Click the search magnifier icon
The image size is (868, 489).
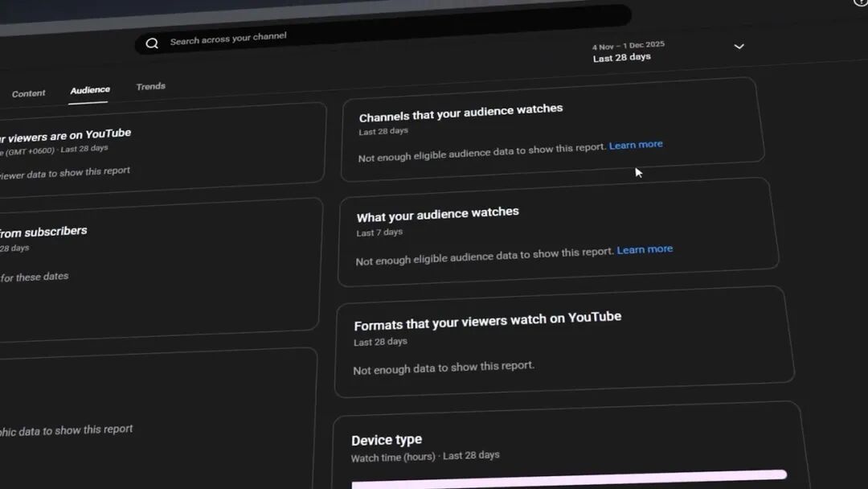(152, 43)
